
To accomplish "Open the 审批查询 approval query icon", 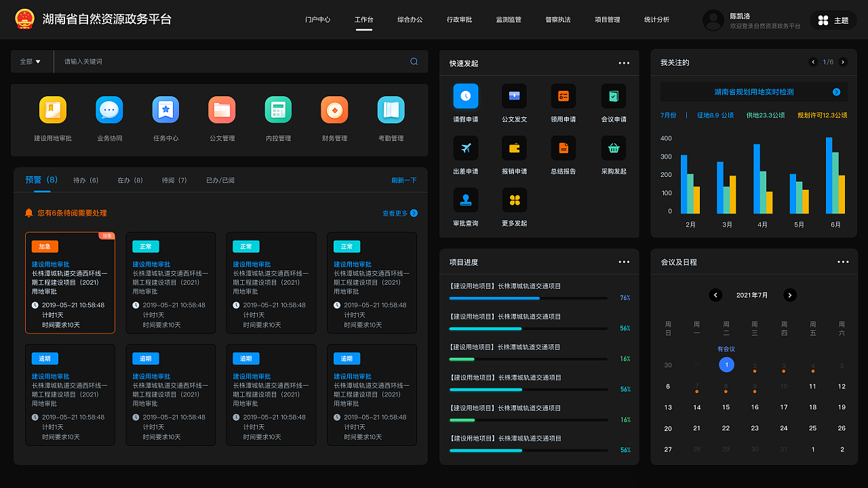I will pyautogui.click(x=465, y=200).
